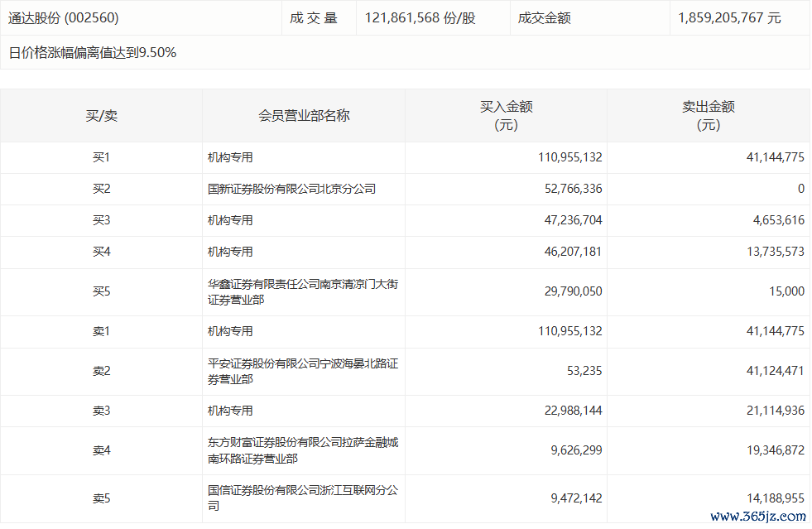Click the 卖出金额(元) column header

[709, 116]
